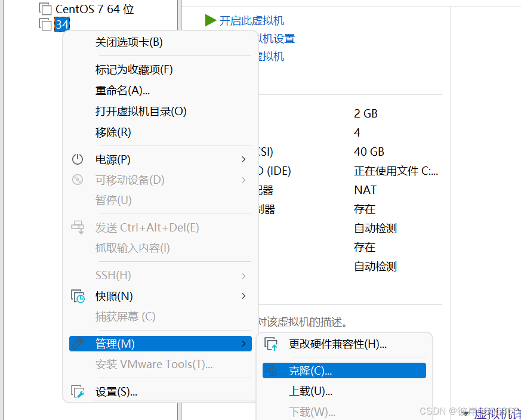The height and width of the screenshot is (420, 521).
Task: Click the processor count value 4
Action: (x=357, y=133)
